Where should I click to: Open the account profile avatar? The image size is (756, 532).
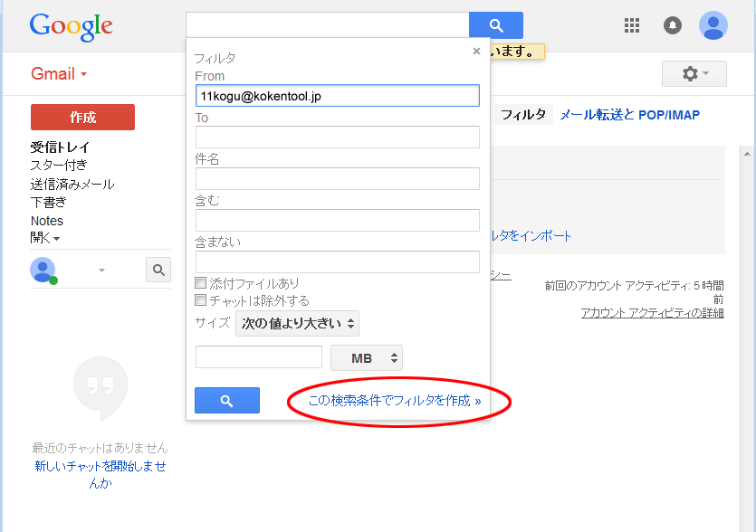coord(713,25)
